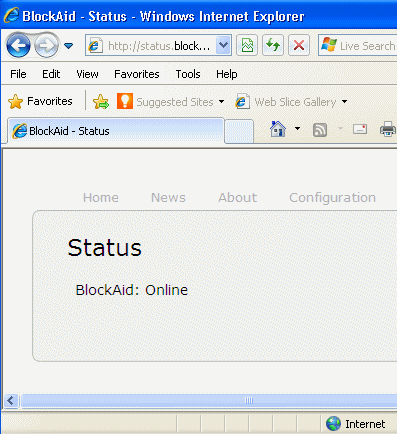Open the recent pages dropdown arrow
This screenshot has width=397, height=434.
point(68,46)
